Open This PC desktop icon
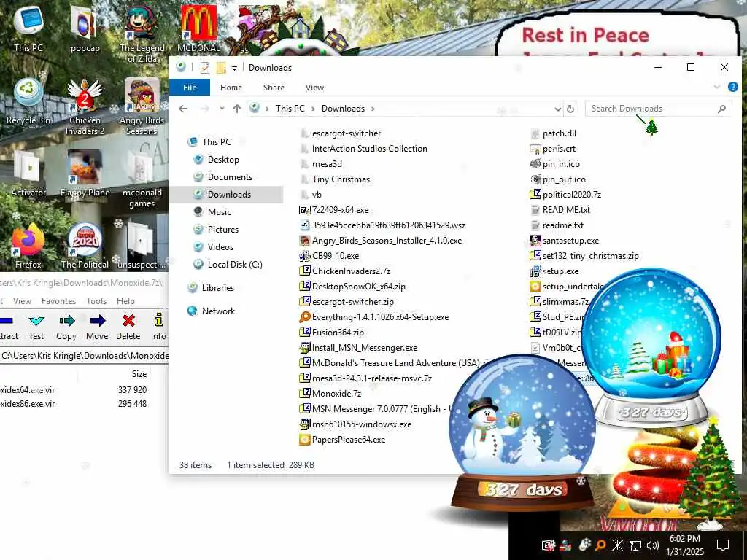This screenshot has width=747, height=560. tap(28, 28)
